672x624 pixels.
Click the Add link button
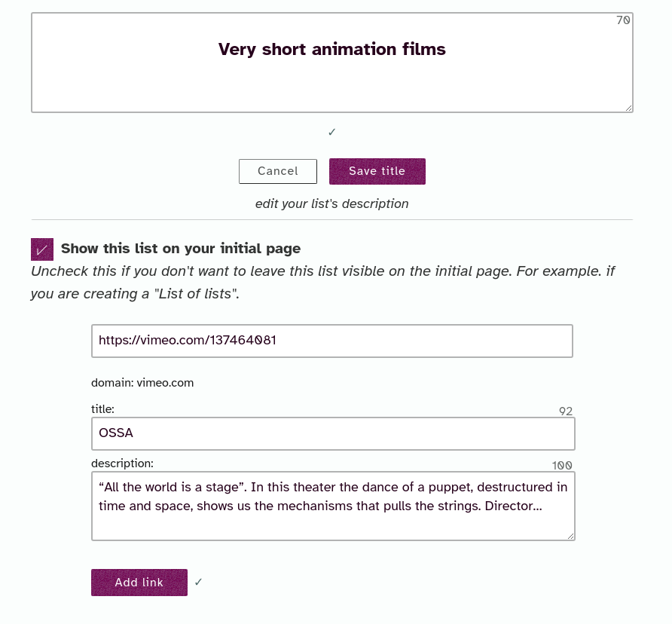(139, 582)
